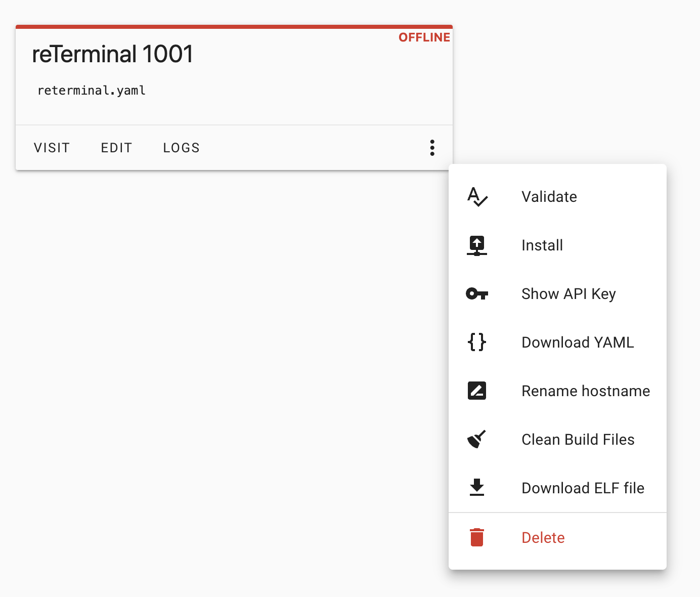The height and width of the screenshot is (597, 700).
Task: Click the download arrow ELF icon
Action: [x=477, y=488]
